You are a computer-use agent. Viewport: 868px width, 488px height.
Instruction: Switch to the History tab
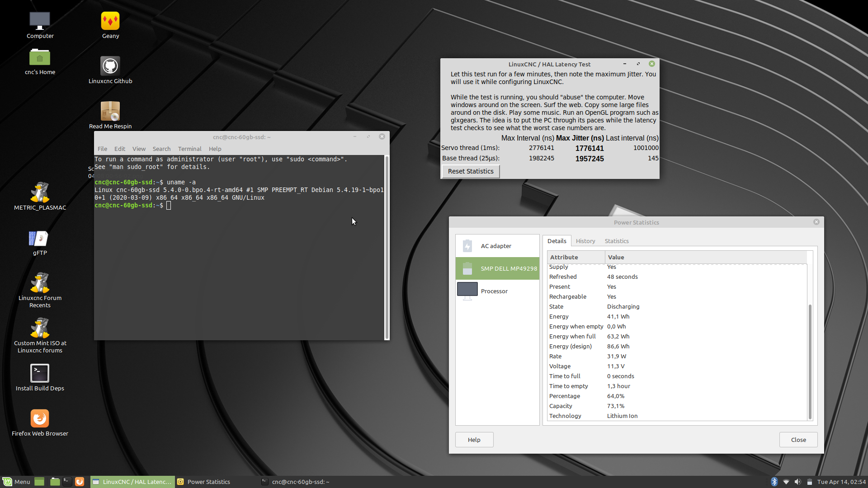[585, 241]
